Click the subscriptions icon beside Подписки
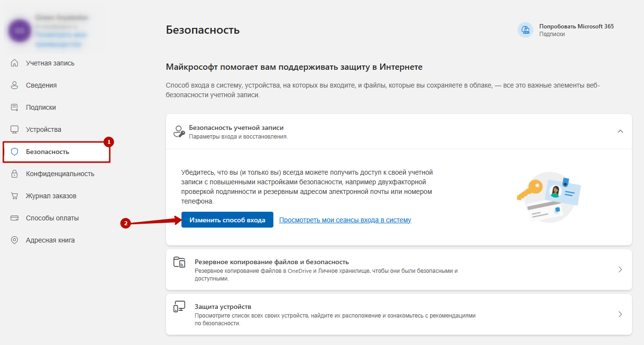This screenshot has width=644, height=345. point(14,107)
